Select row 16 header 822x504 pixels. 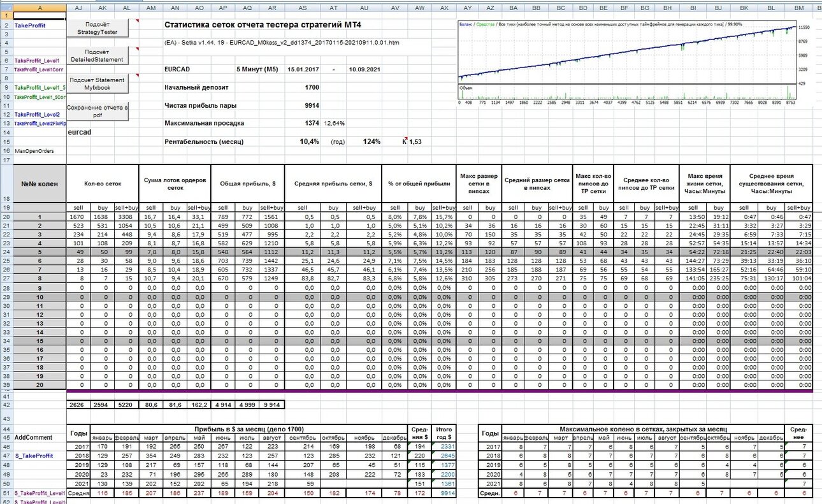tap(6, 151)
